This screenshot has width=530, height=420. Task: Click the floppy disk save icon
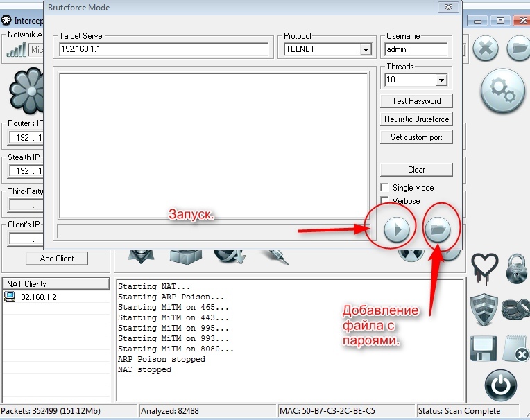pos(484,347)
